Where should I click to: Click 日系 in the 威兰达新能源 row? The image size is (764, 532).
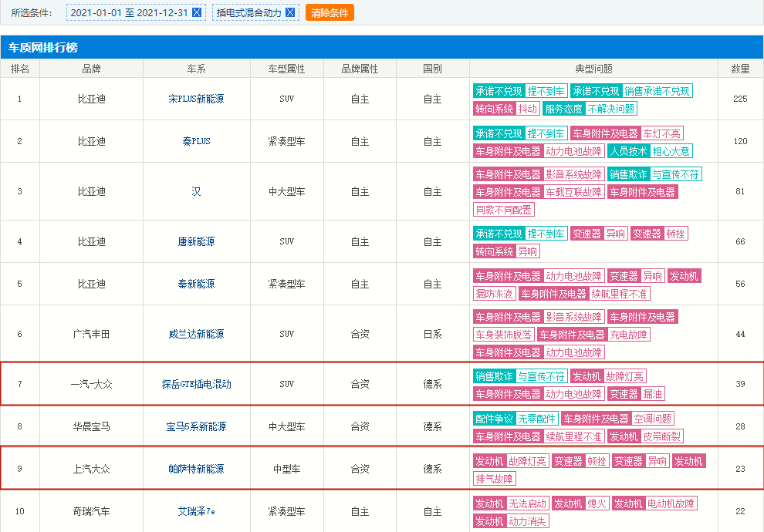pos(433,334)
